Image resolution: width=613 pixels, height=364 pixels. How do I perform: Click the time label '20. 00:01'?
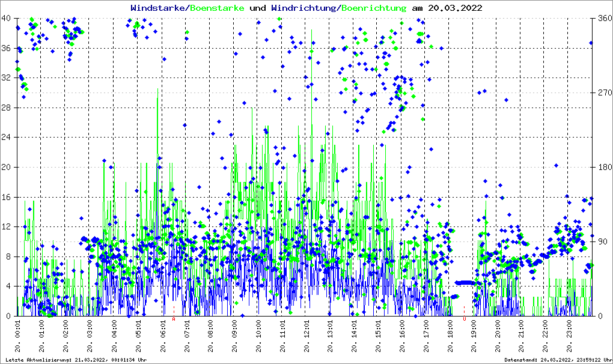click(x=17, y=336)
